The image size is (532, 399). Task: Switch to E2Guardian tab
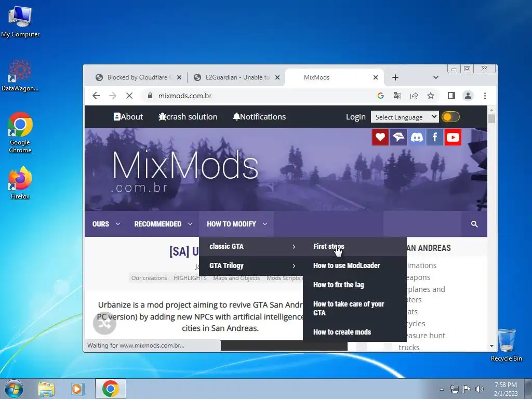point(237,77)
